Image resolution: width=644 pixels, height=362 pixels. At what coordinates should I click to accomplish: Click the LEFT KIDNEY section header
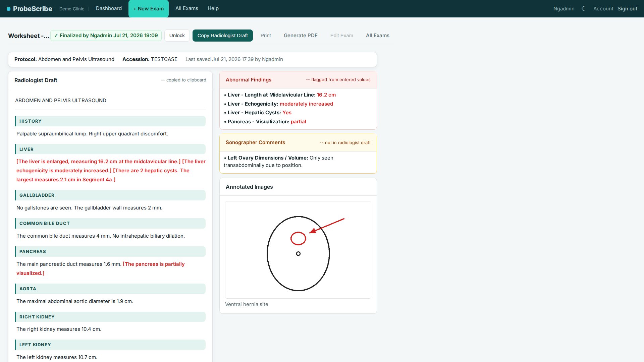110,345
